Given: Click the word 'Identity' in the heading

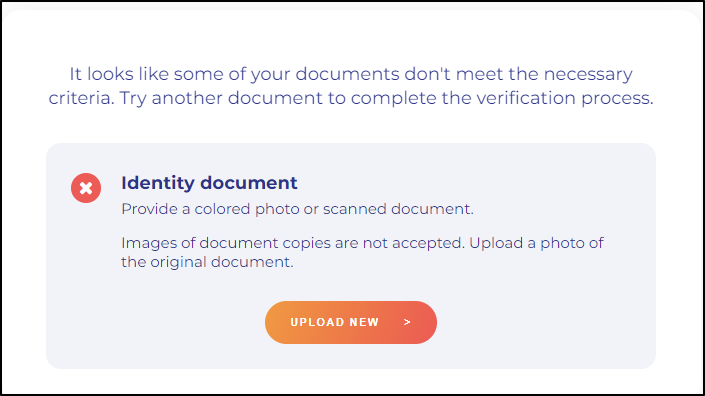Looking at the screenshot, I should [158, 183].
